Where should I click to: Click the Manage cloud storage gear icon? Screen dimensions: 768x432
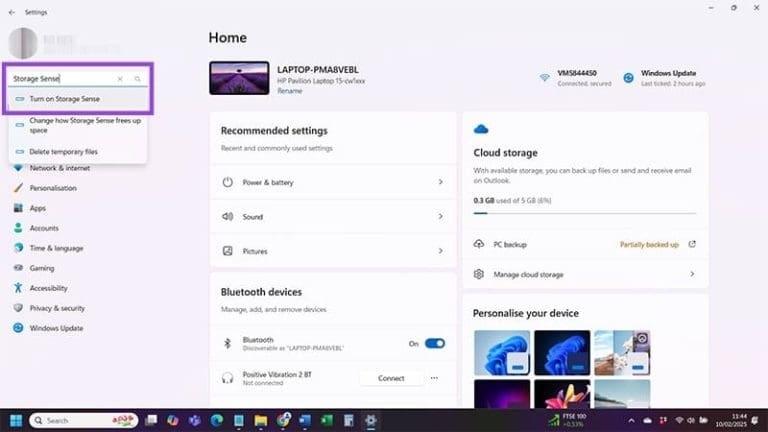479,274
